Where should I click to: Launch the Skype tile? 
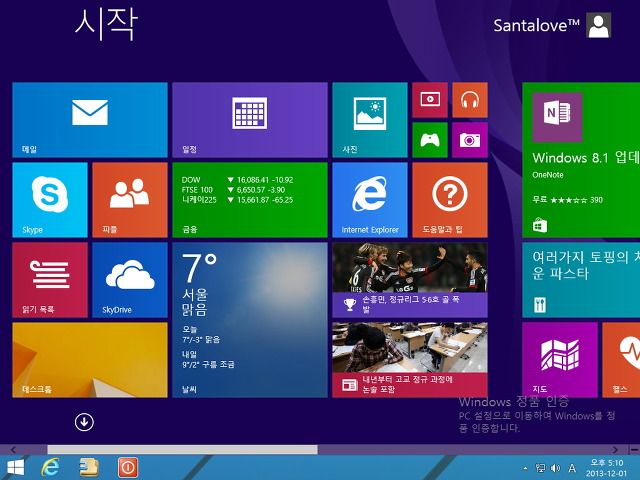tap(50, 200)
